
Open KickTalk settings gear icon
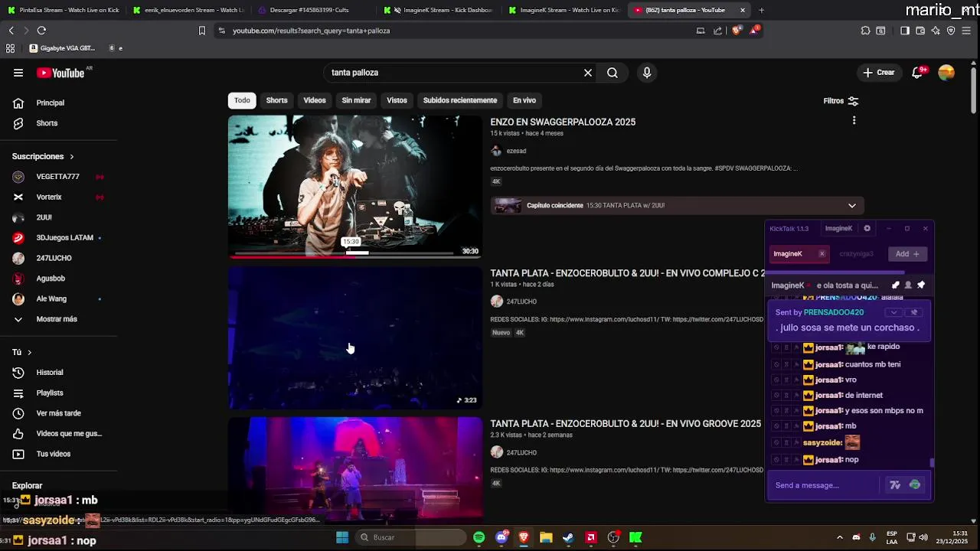tap(867, 228)
